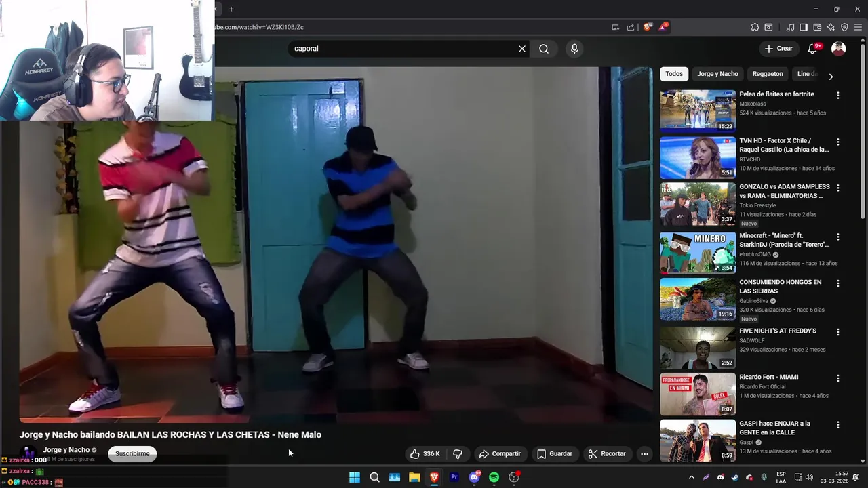Open the volume tray control
This screenshot has width=868, height=488.
809,477
